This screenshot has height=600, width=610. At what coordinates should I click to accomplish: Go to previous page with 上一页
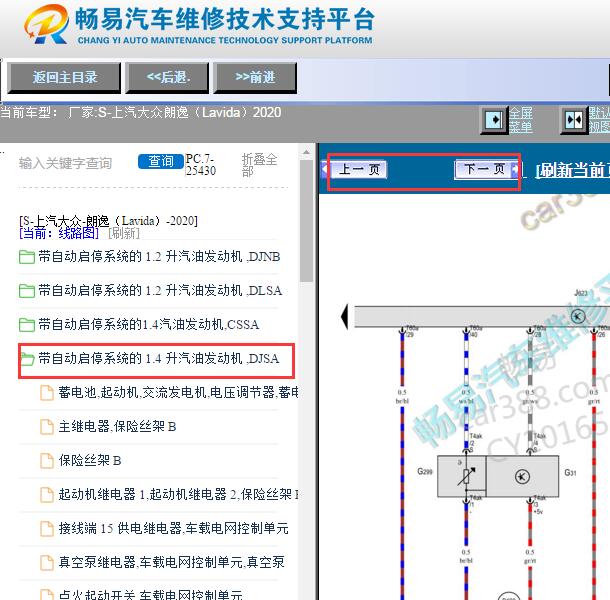(x=358, y=170)
